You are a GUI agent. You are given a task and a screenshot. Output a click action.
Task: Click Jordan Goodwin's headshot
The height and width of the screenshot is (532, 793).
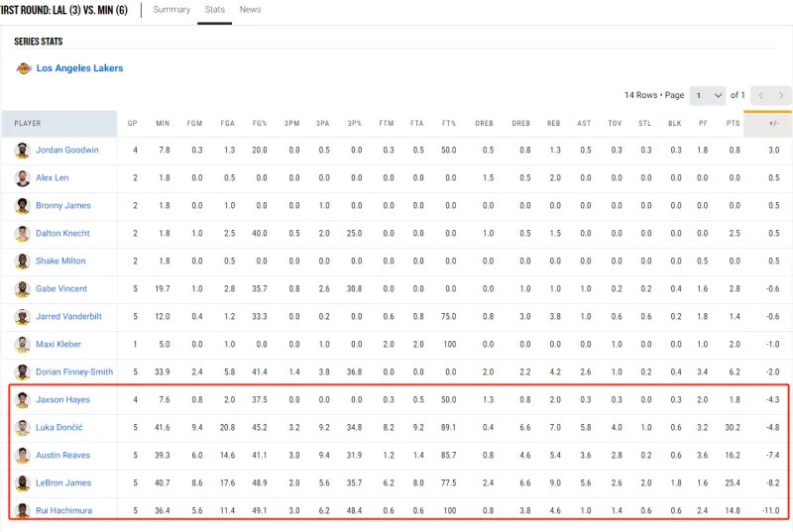click(22, 150)
